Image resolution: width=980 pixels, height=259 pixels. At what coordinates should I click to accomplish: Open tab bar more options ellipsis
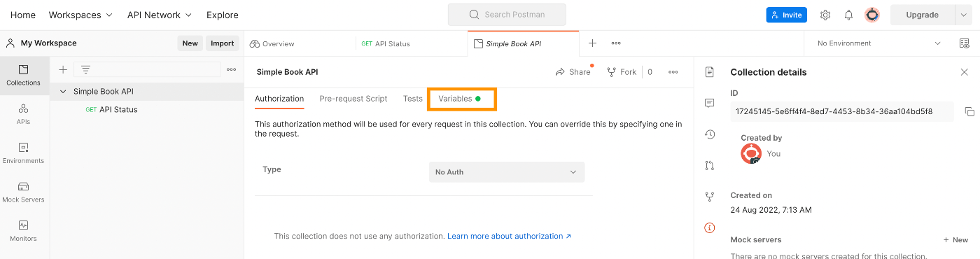click(616, 43)
